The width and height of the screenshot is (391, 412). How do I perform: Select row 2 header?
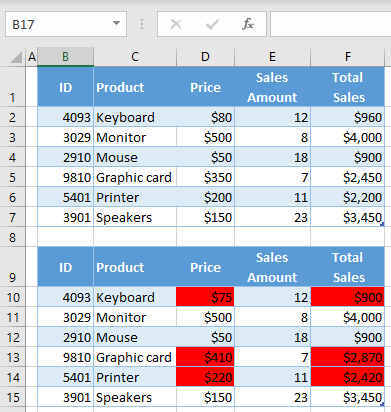13,117
